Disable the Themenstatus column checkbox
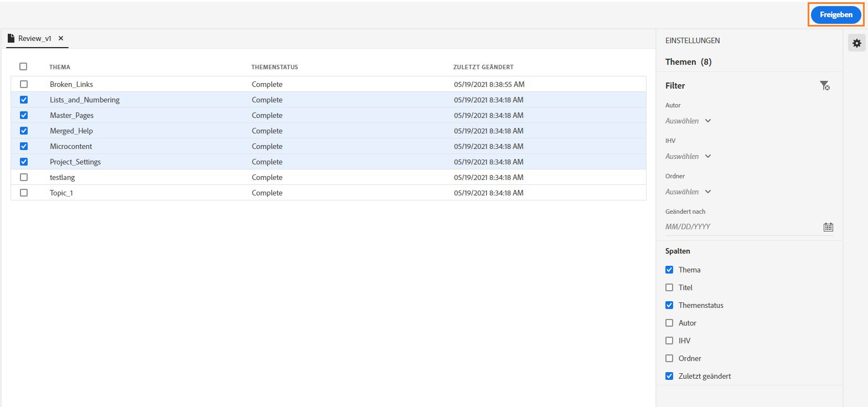The height and width of the screenshot is (407, 868). (669, 305)
